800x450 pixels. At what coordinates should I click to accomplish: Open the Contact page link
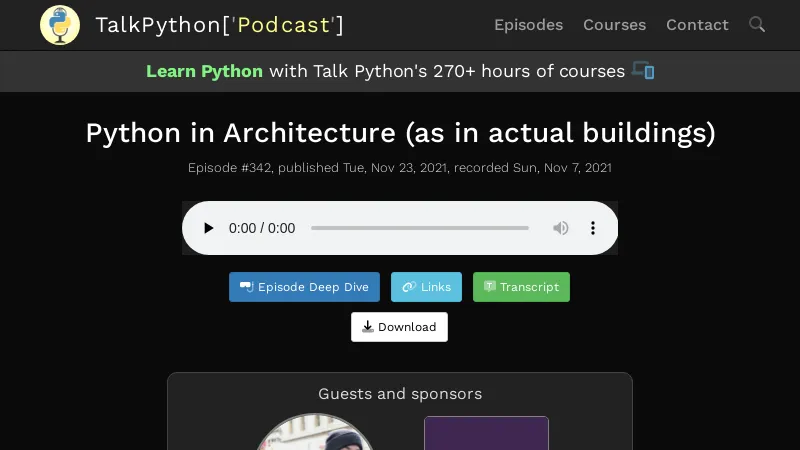point(697,25)
